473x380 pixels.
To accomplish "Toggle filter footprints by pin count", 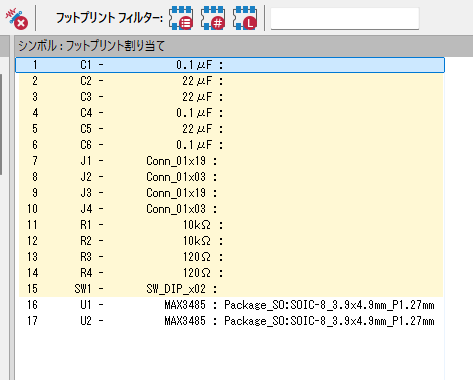I will coord(213,18).
